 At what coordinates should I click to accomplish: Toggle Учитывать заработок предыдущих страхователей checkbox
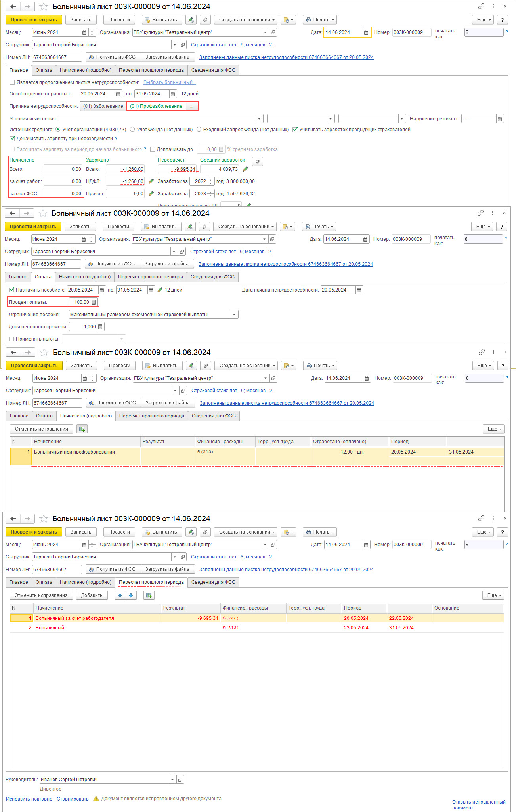coord(295,130)
